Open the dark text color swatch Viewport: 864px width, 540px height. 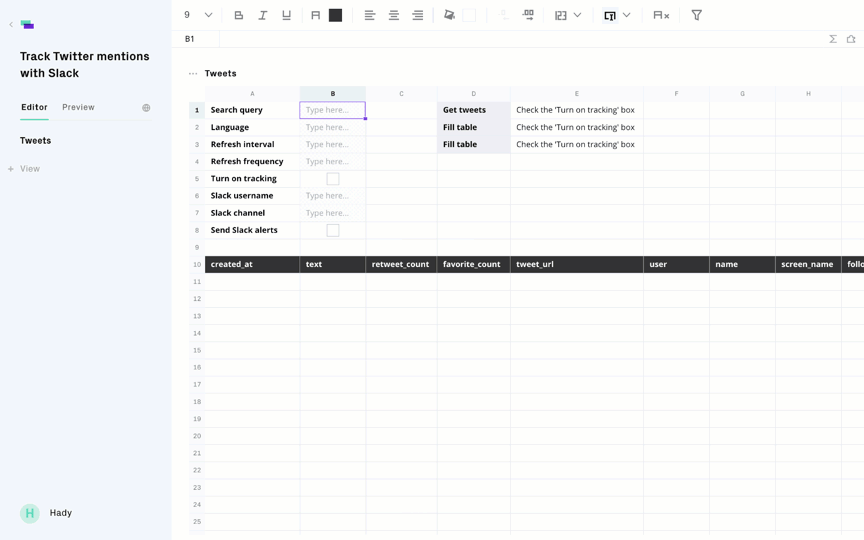pyautogui.click(x=336, y=15)
